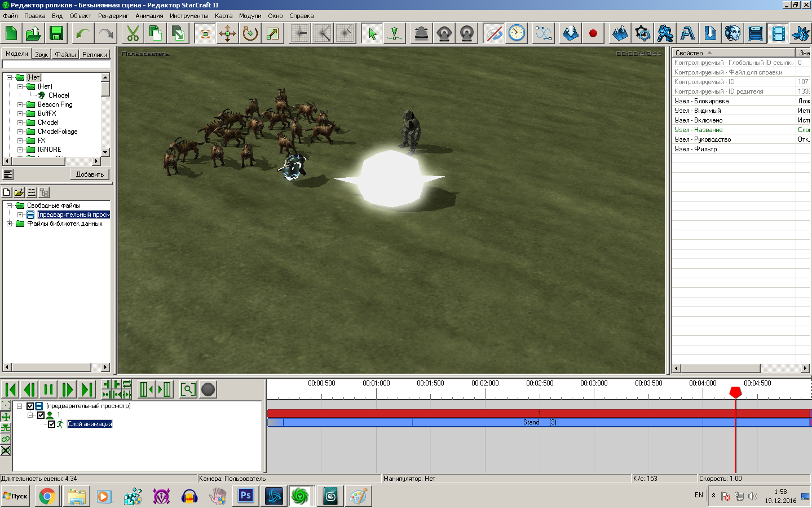This screenshot has width=812, height=508.
Task: Jump to scene start playback button
Action: coord(10,389)
